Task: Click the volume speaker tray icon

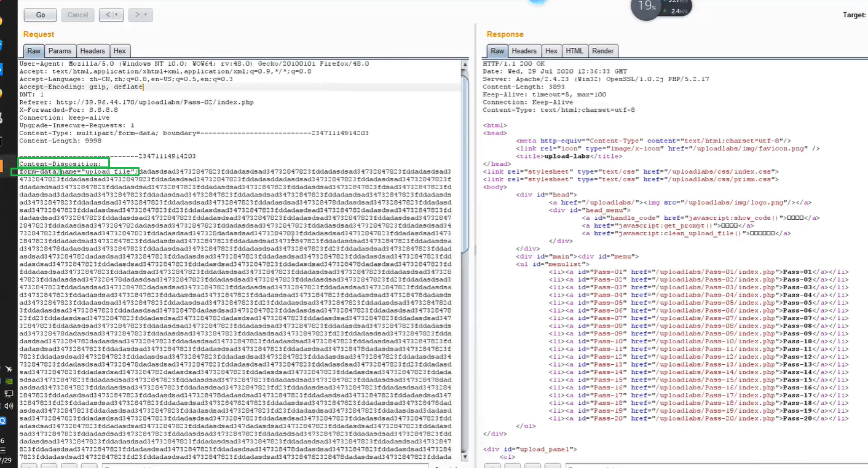Action: 9,407
